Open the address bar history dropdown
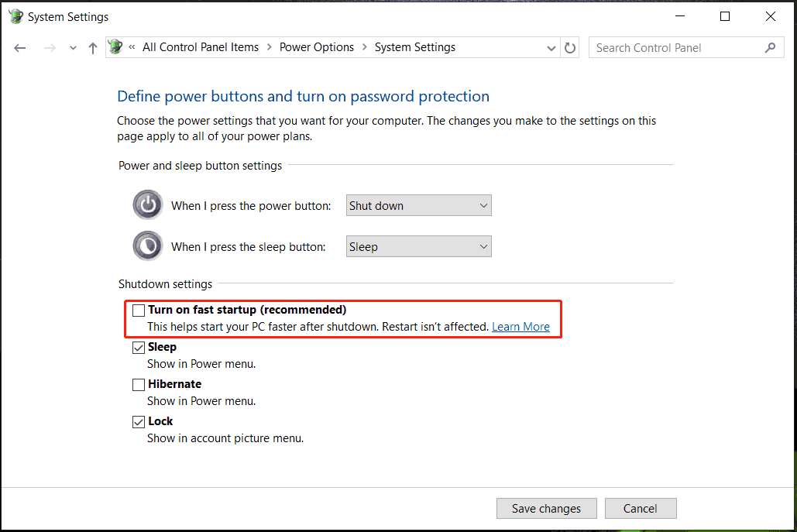Image resolution: width=797 pixels, height=532 pixels. (551, 48)
